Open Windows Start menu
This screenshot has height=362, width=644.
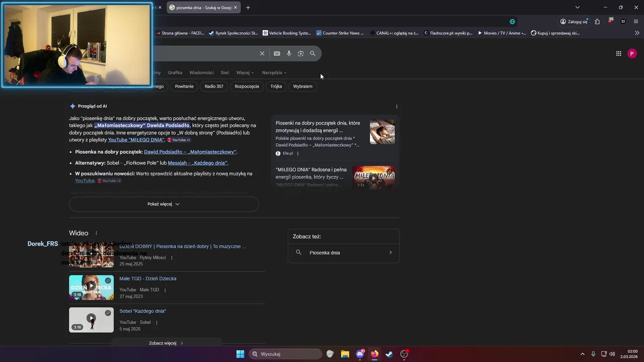click(x=240, y=354)
